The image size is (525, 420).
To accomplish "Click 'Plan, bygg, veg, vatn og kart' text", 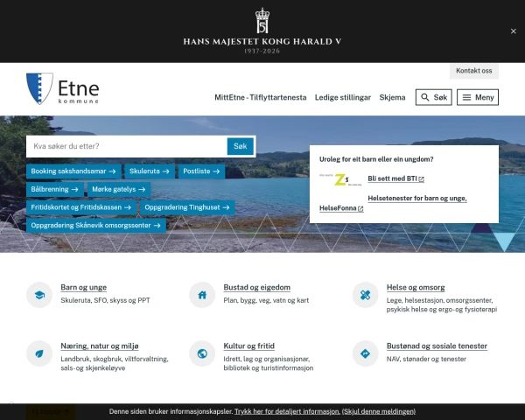I will pyautogui.click(x=266, y=300).
